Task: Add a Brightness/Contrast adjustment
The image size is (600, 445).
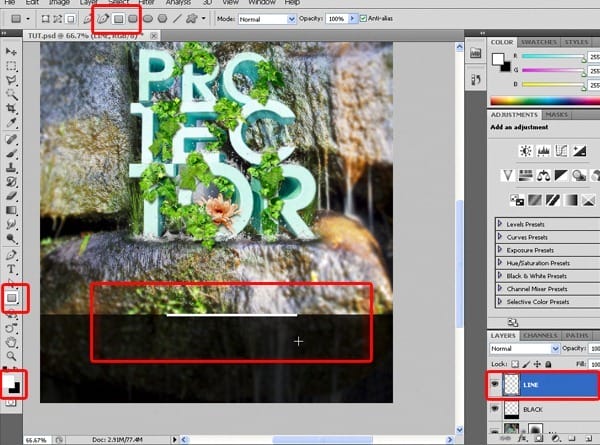Action: coord(525,151)
